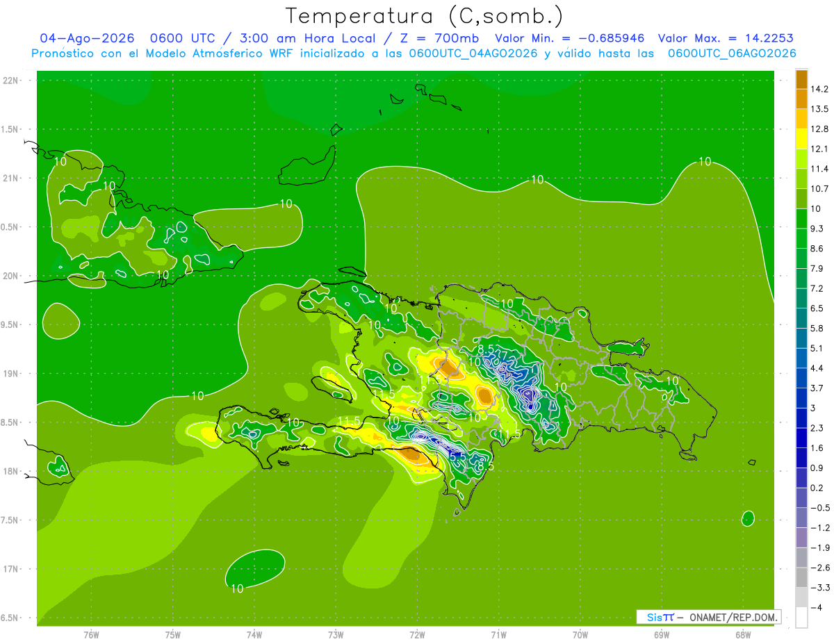The height and width of the screenshot is (644, 834).
Task: Click the '-1.2' colorbar value
Action: [x=819, y=528]
